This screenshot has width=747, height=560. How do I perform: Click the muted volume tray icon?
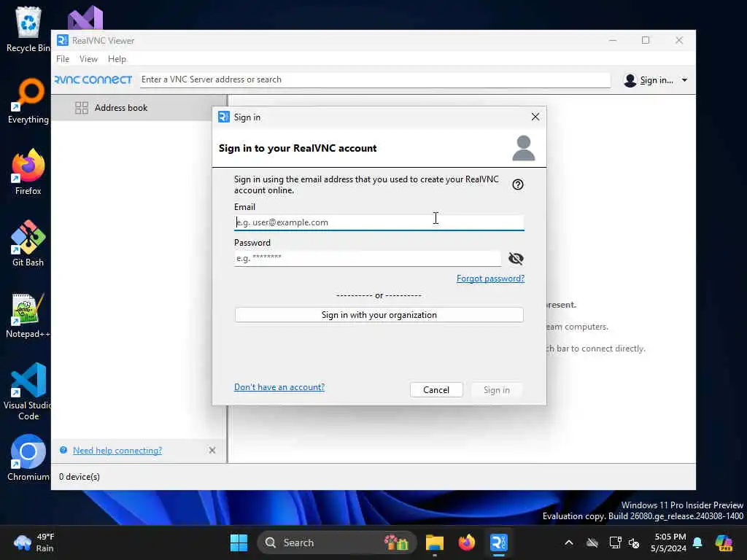point(634,542)
